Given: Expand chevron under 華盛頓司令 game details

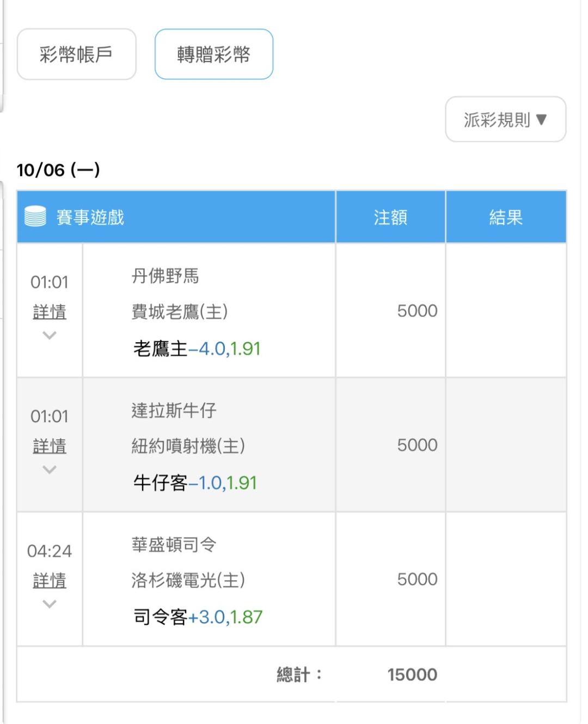Looking at the screenshot, I should pyautogui.click(x=50, y=604).
